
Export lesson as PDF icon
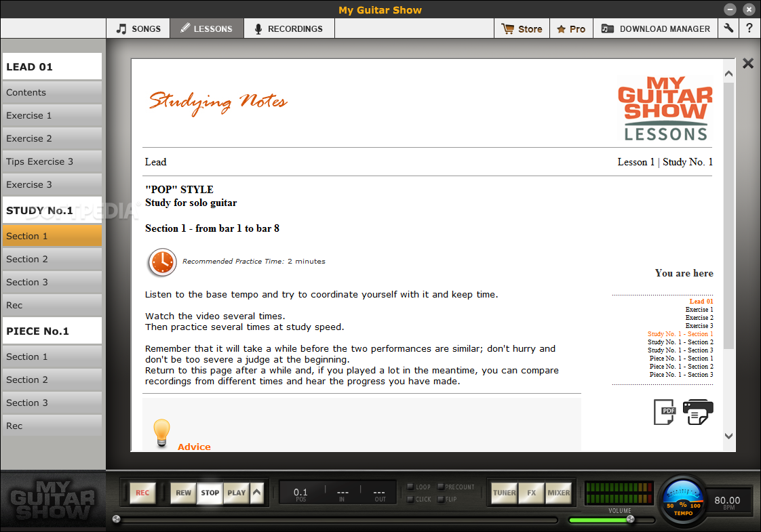click(x=664, y=412)
